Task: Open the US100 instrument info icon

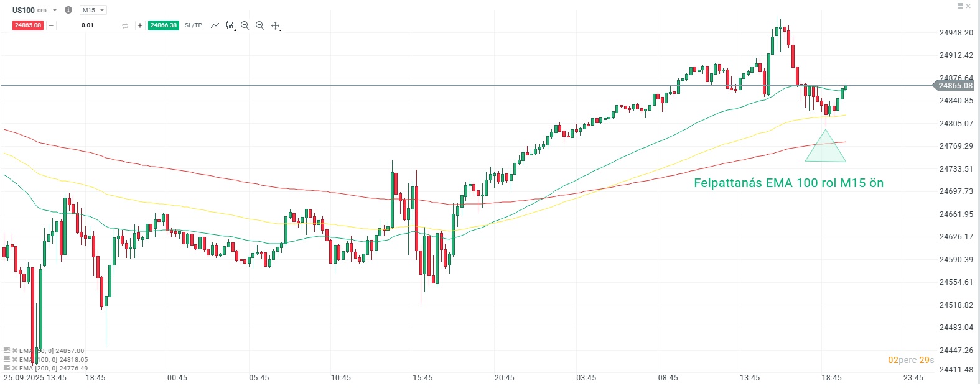Action: click(68, 10)
